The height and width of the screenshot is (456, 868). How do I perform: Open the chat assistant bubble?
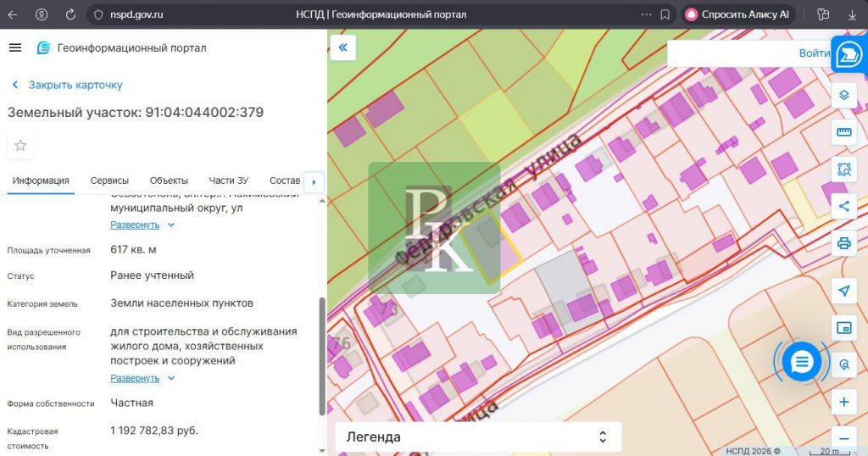coord(801,363)
